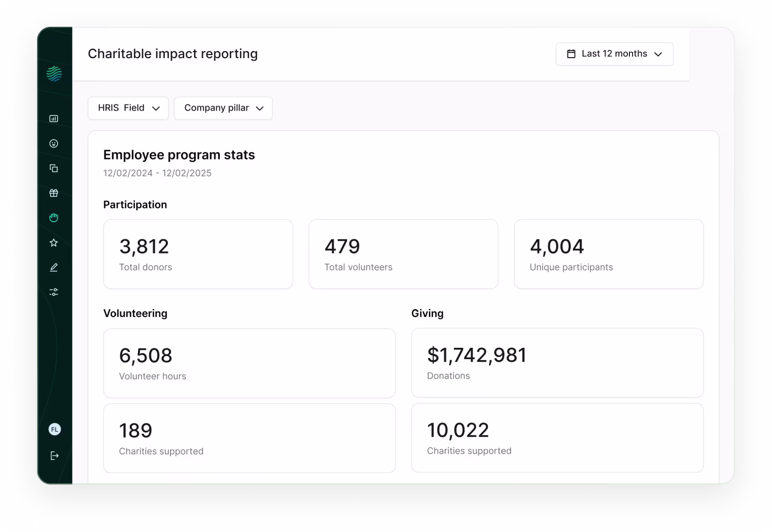Open the smiley face icon in sidebar
The image size is (772, 532).
(x=54, y=144)
